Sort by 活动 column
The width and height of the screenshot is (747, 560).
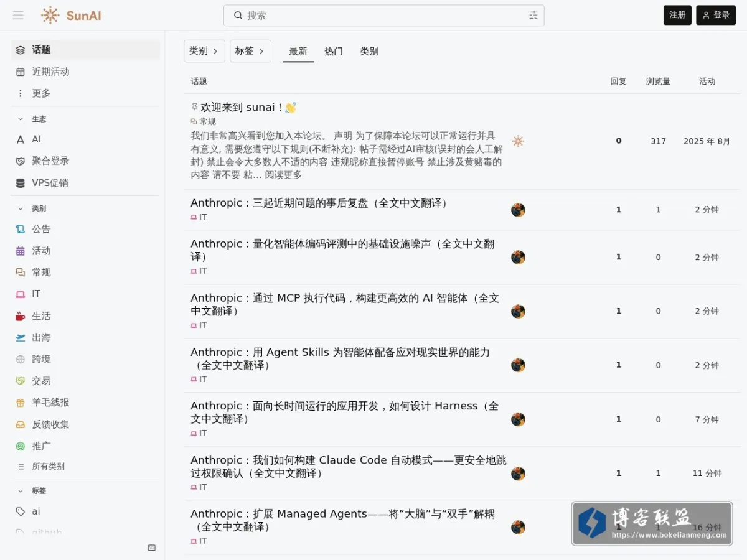707,82
